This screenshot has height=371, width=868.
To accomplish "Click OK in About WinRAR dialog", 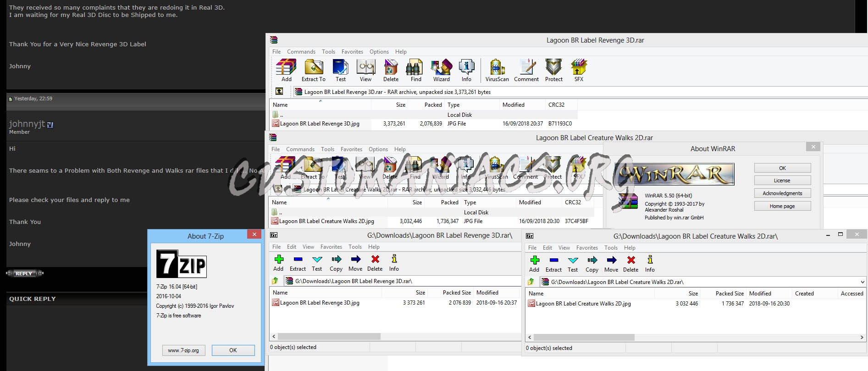I will (782, 168).
